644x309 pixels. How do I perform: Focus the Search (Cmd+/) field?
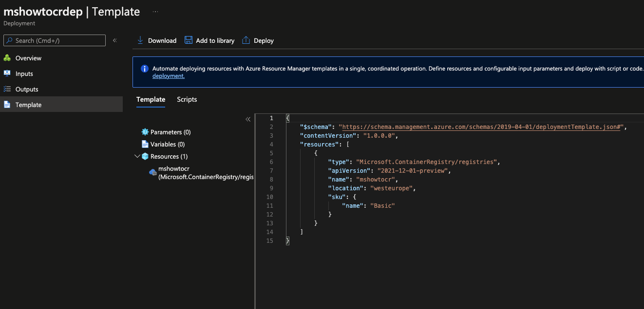tap(55, 40)
